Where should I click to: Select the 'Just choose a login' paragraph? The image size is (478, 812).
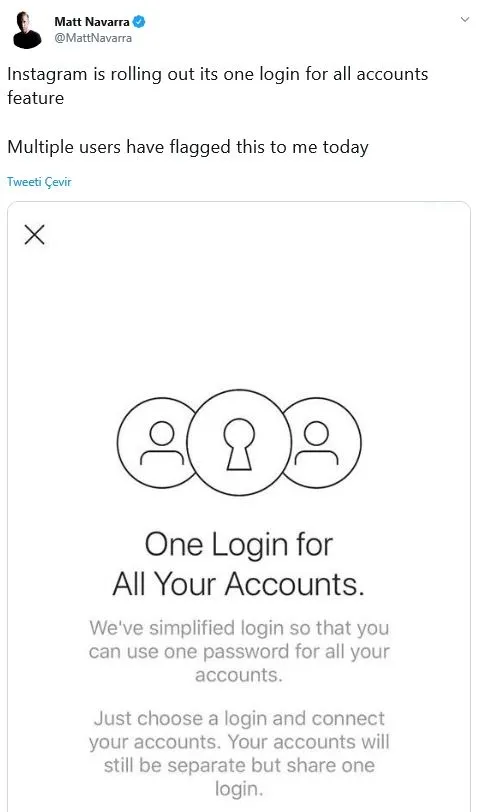[239, 753]
